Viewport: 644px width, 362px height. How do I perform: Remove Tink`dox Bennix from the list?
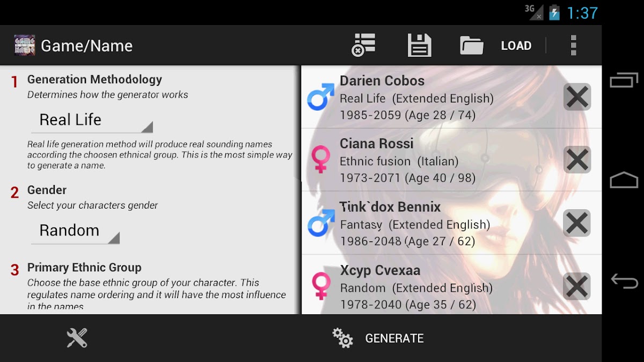(577, 223)
